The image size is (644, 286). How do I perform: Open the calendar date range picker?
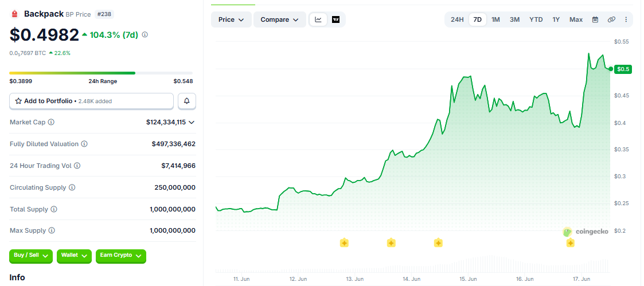595,19
